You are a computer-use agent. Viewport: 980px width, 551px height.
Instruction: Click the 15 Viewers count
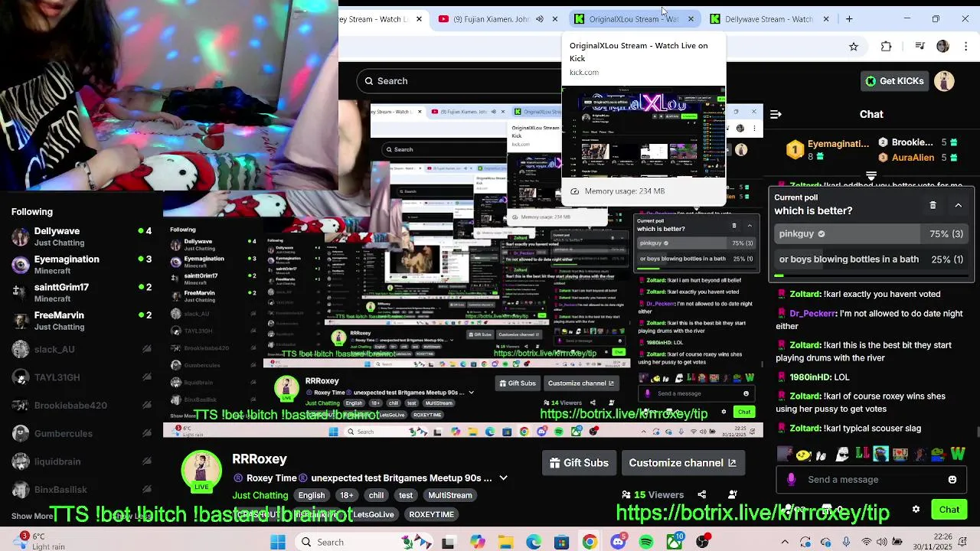(x=653, y=494)
